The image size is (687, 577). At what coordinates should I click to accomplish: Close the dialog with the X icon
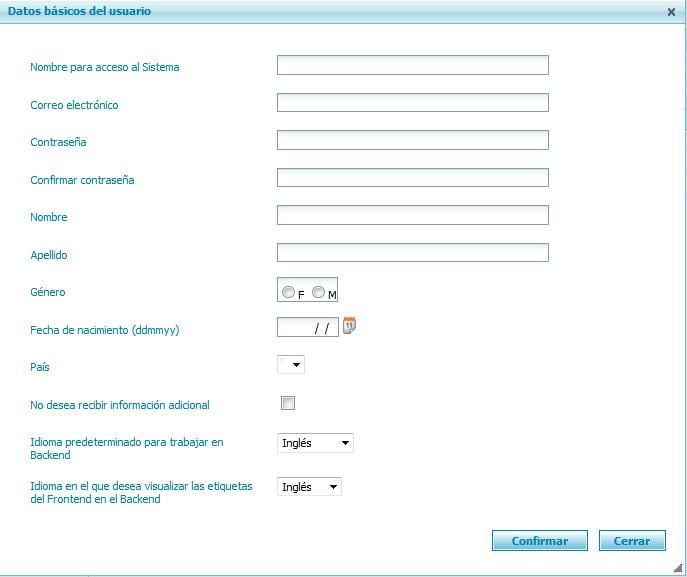[x=671, y=12]
